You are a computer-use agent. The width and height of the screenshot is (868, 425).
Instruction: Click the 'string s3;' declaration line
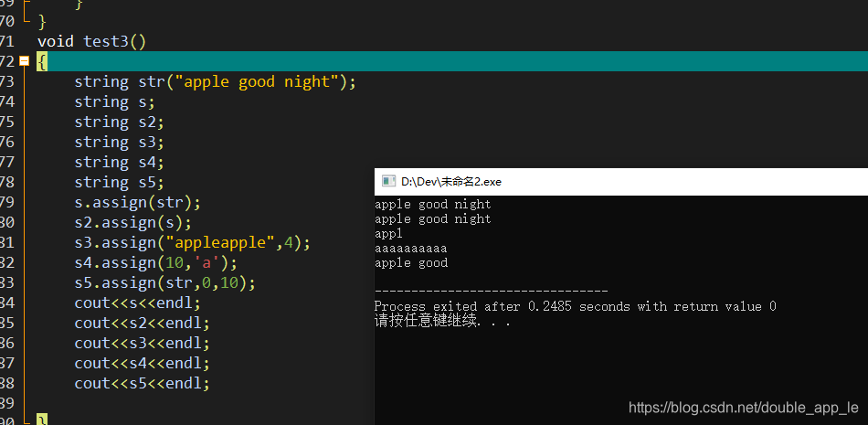click(119, 142)
